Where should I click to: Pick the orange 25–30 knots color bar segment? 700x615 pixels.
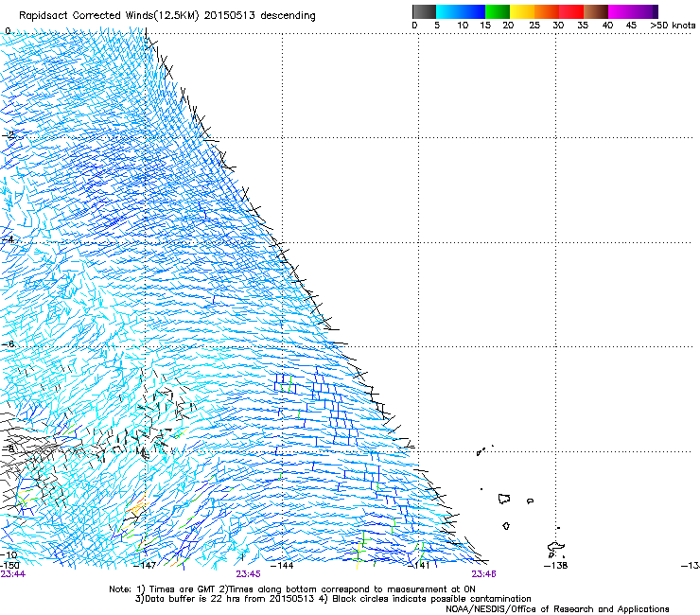click(x=547, y=11)
